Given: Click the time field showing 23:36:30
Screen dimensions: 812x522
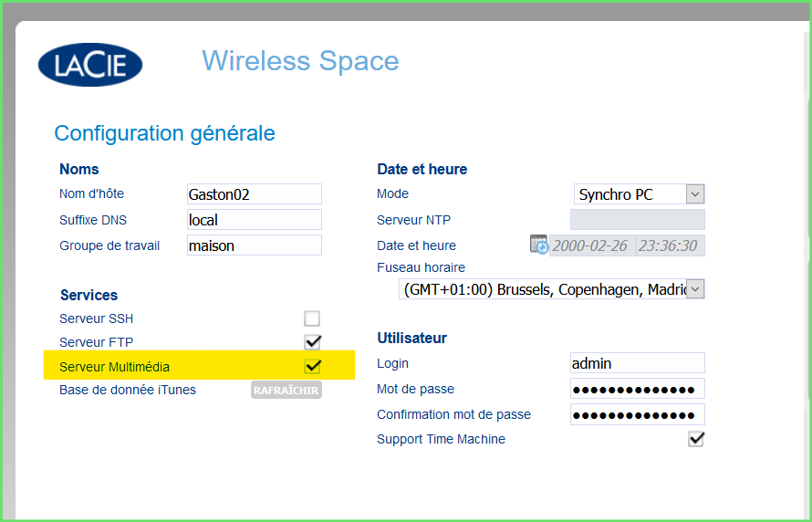Looking at the screenshot, I should (x=670, y=245).
